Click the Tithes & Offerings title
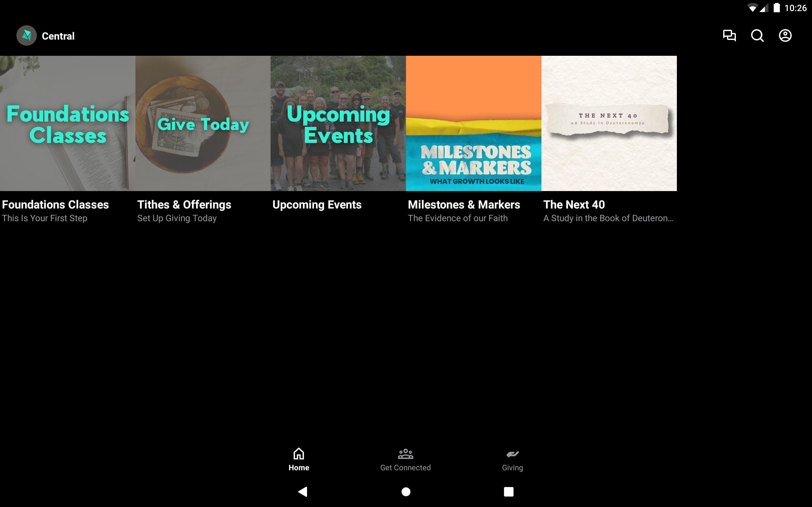Image resolution: width=812 pixels, height=507 pixels. [x=184, y=205]
